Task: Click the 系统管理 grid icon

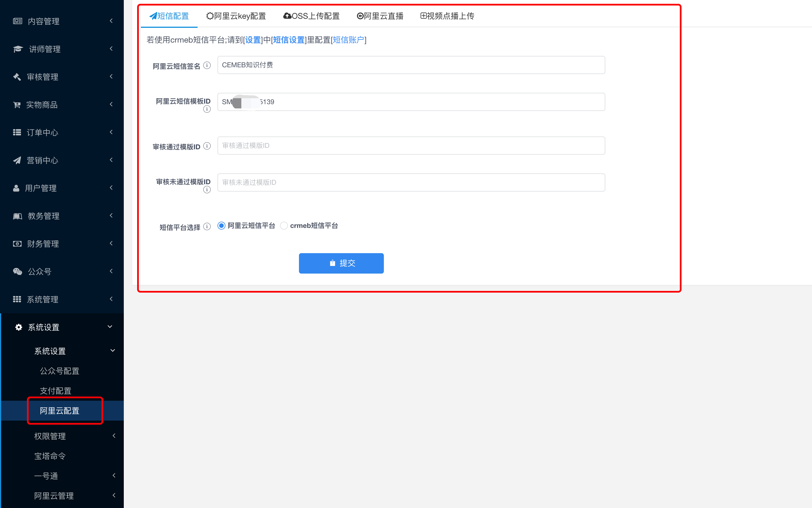Action: click(x=17, y=299)
